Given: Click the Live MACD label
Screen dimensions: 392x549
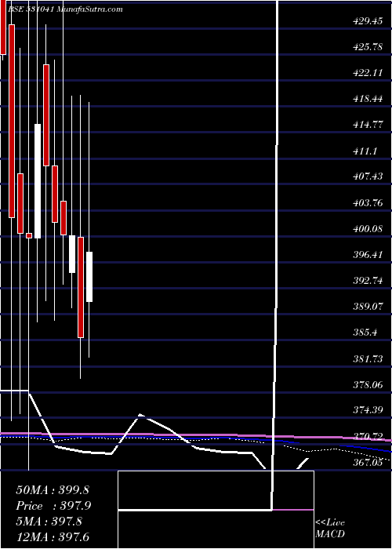Looking at the screenshot, I should tap(330, 529).
